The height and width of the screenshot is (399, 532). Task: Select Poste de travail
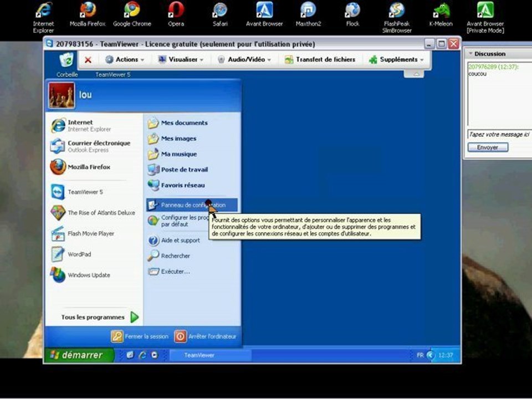[177, 170]
